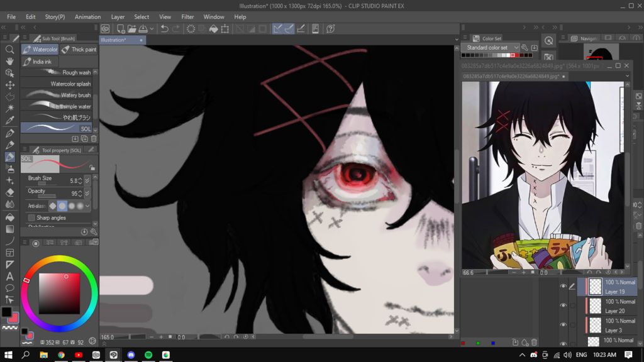644x362 pixels.
Task: Open the Sub Tool panel menu
Action: point(25,38)
